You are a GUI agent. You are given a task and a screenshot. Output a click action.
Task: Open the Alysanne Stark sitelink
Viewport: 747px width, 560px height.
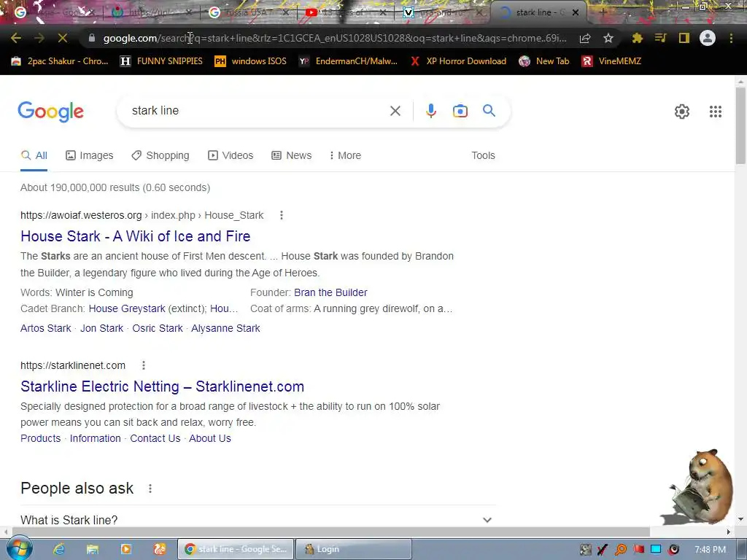click(x=225, y=328)
